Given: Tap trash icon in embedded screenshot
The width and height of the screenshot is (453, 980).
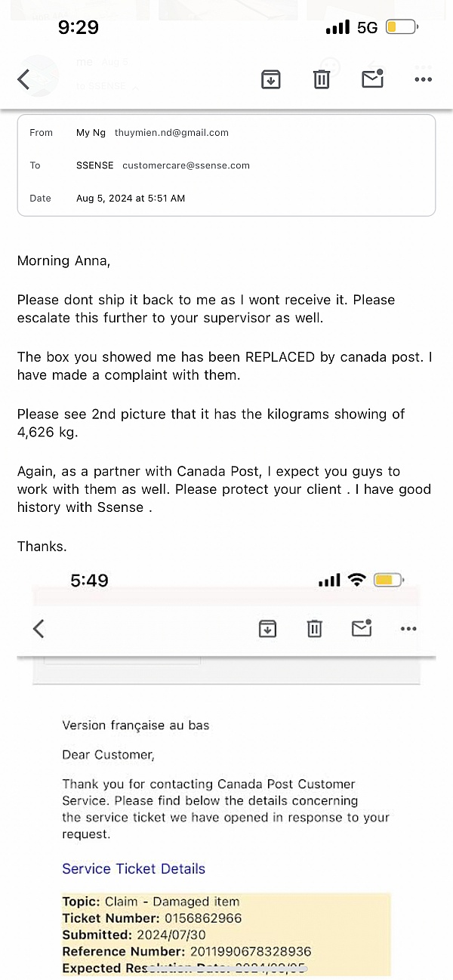Looking at the screenshot, I should [315, 628].
